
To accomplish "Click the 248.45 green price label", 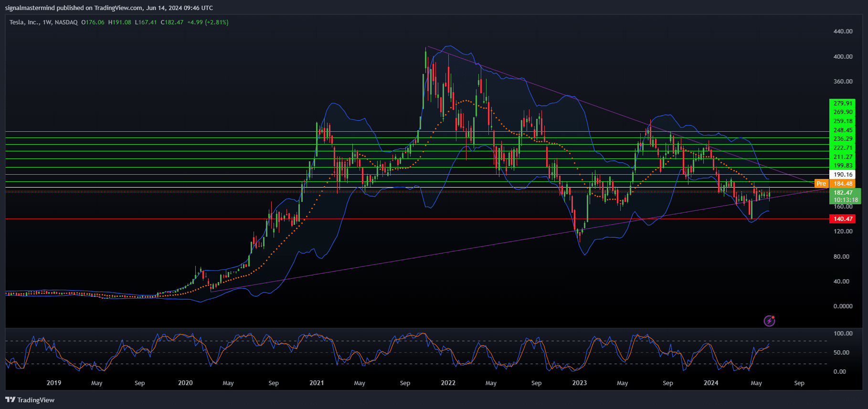I will coord(843,130).
